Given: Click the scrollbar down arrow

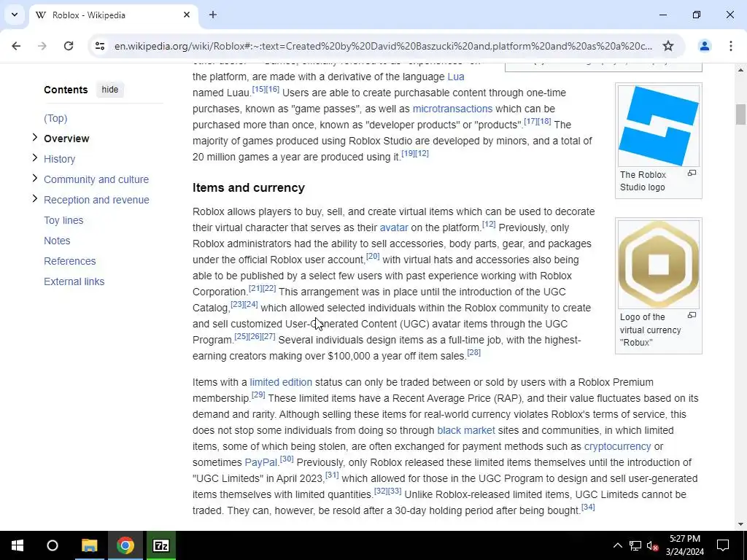Looking at the screenshot, I should point(740,525).
